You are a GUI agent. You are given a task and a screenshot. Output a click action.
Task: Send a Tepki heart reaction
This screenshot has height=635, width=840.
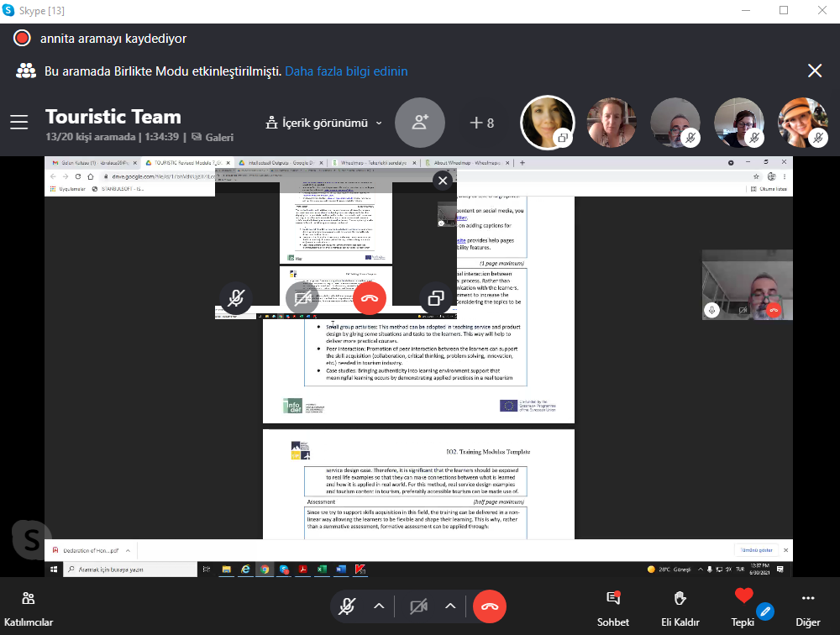tap(743, 605)
